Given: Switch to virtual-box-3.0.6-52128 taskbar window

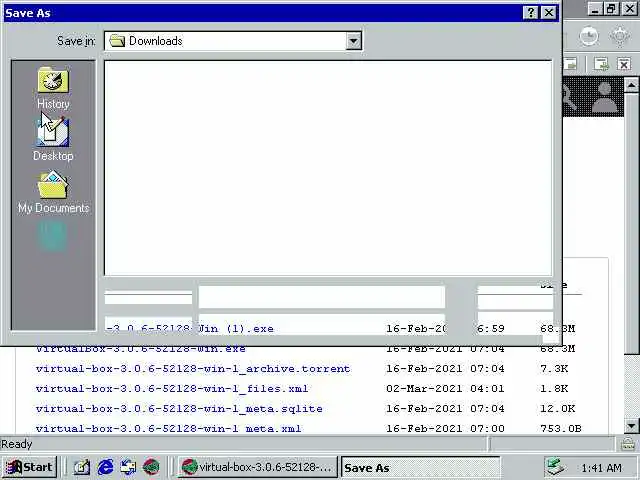Looking at the screenshot, I should coord(257,467).
